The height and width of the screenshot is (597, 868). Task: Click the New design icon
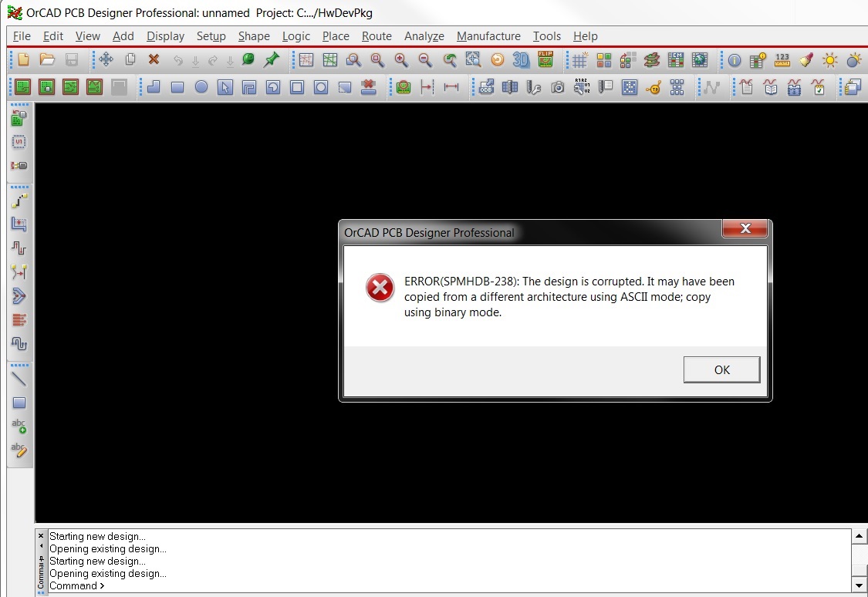point(23,59)
